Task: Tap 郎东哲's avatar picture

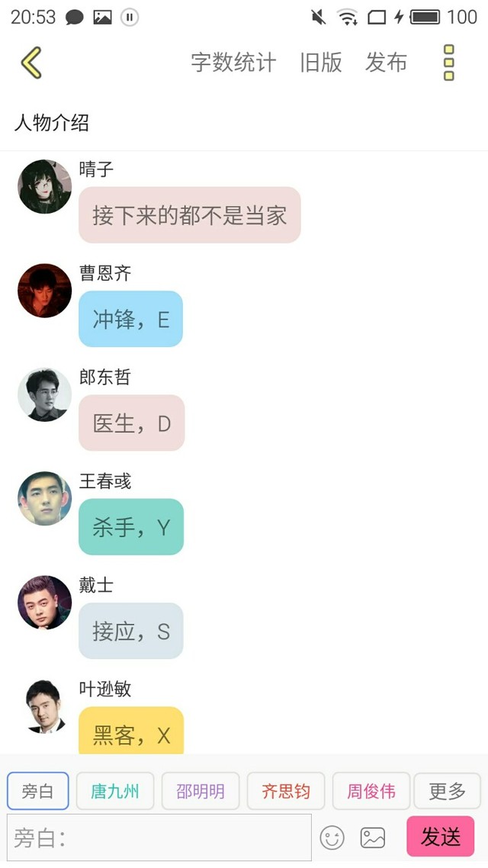Action: 45,394
